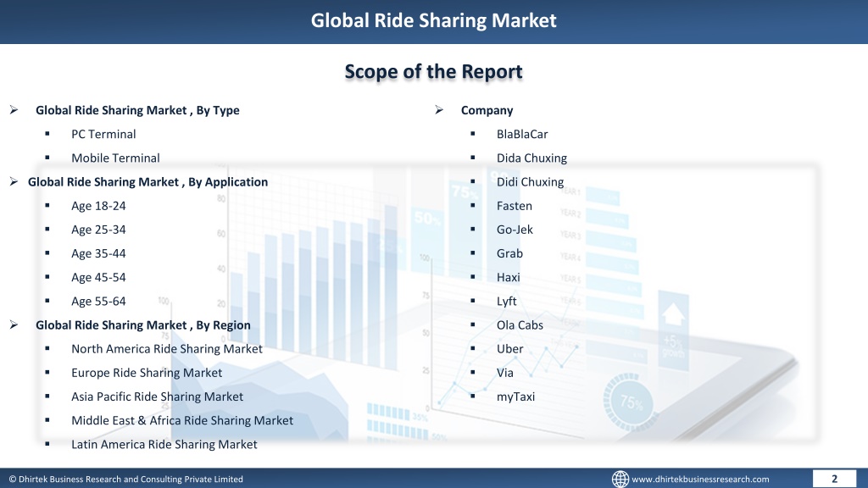
Task: Select the 'Scope of the Report' heading
Action: (x=433, y=71)
